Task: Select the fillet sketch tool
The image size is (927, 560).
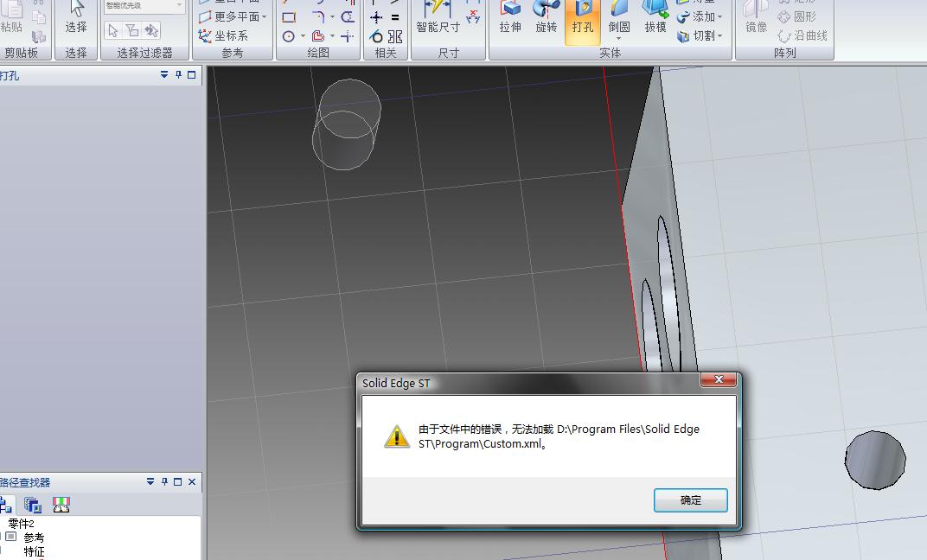Action: 318,17
